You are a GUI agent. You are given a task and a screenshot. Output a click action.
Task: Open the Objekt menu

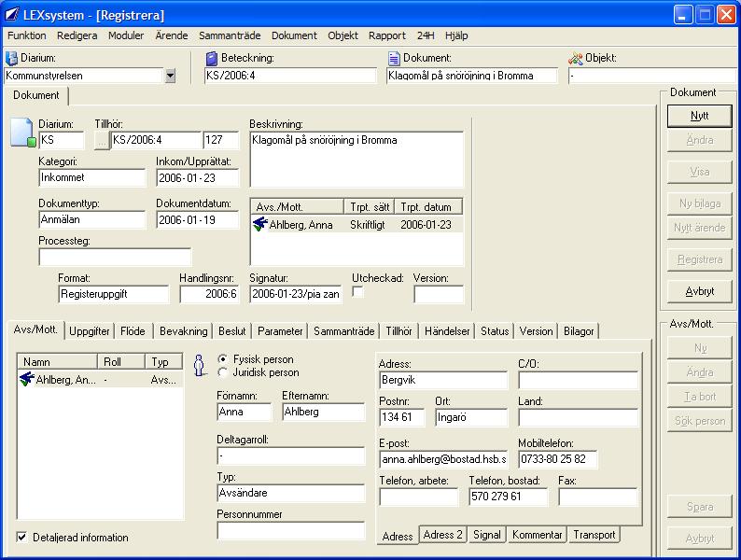[343, 35]
